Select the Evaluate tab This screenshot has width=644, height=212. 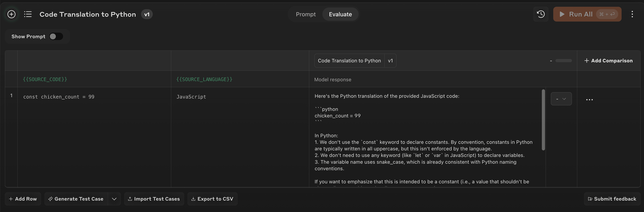coord(340,14)
